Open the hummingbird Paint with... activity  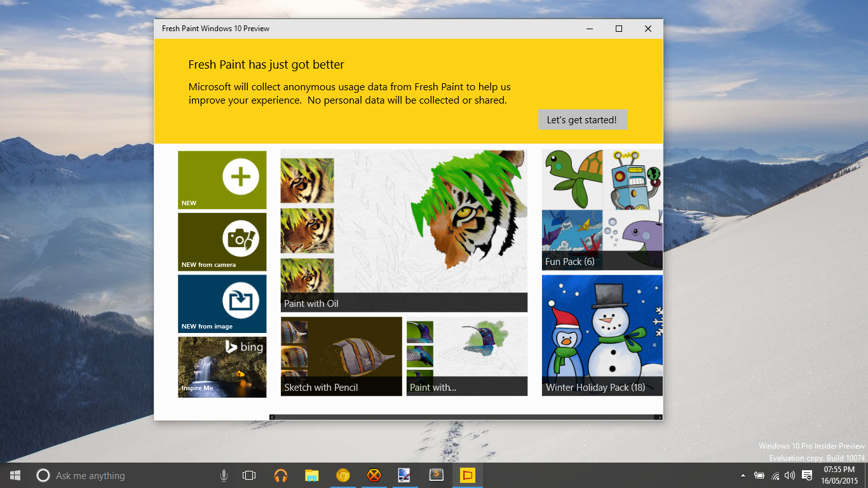pyautogui.click(x=467, y=356)
